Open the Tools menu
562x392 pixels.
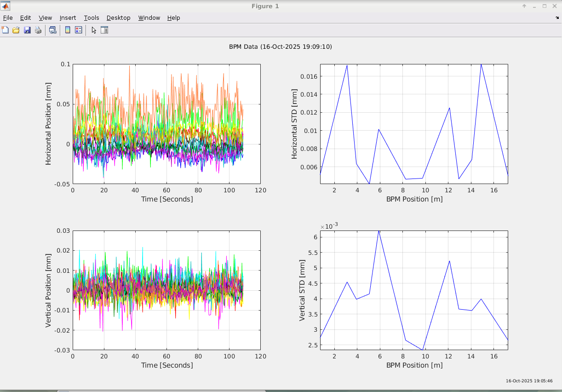pos(91,17)
